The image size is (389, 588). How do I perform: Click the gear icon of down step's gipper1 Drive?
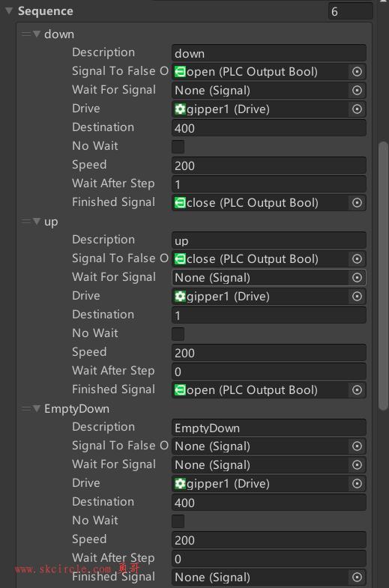(180, 109)
